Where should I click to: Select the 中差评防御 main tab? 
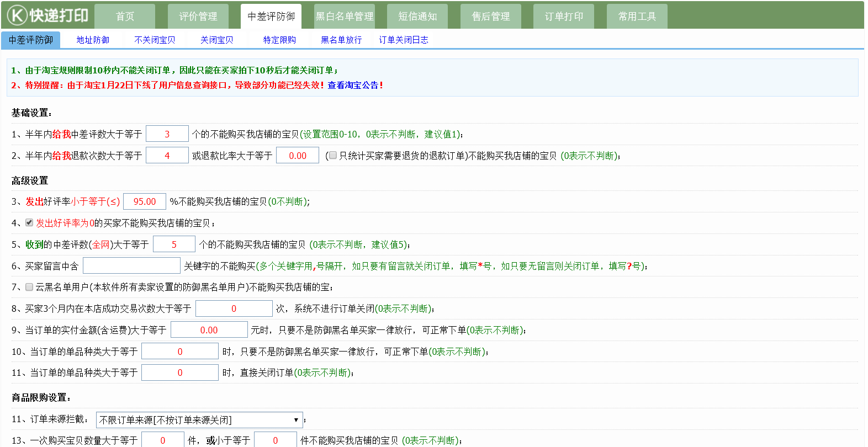[x=271, y=16]
